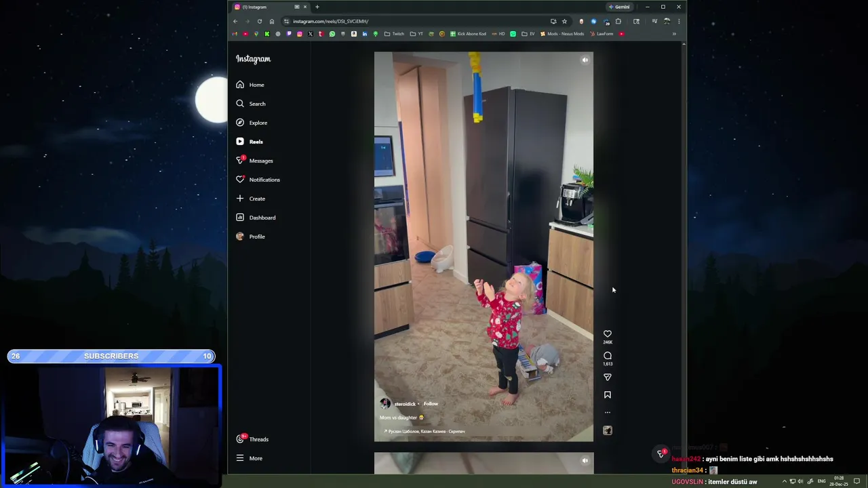The width and height of the screenshot is (868, 488).
Task: Open the WhatsApp bookmark icon
Action: pyautogui.click(x=332, y=34)
